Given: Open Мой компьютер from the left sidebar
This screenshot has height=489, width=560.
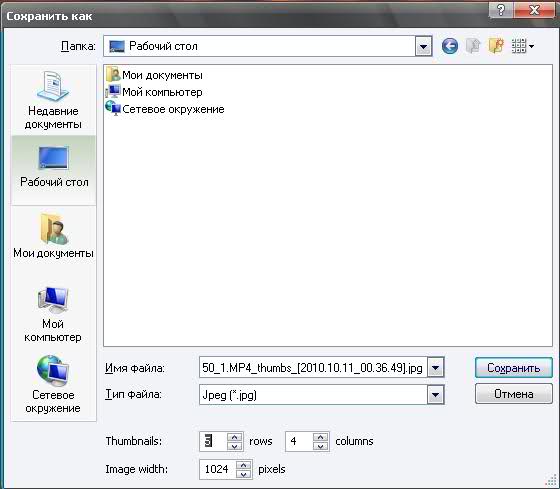Looking at the screenshot, I should (53, 314).
